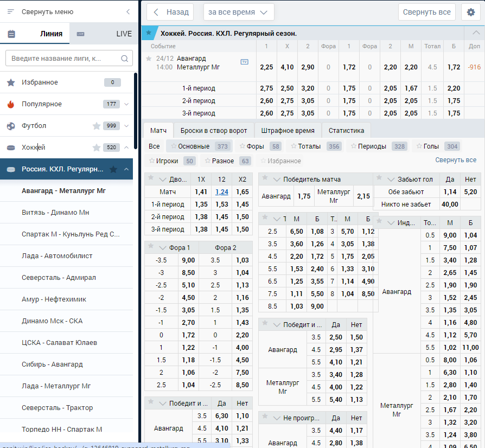Open the 'за все время' period dropdown

click(x=239, y=12)
